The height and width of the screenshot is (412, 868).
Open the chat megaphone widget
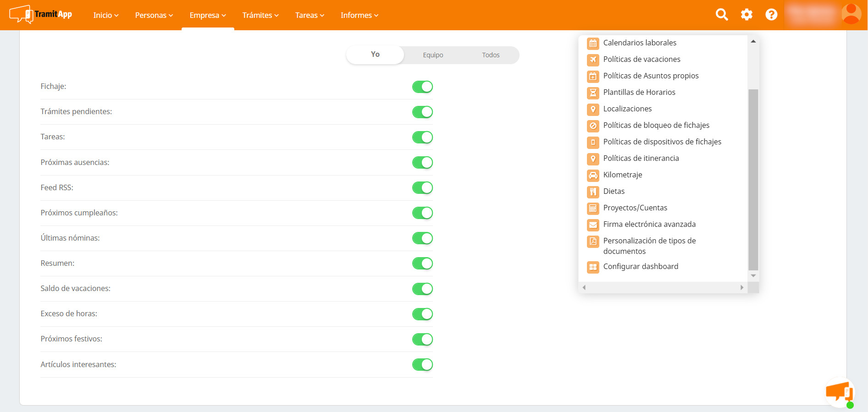tap(839, 392)
